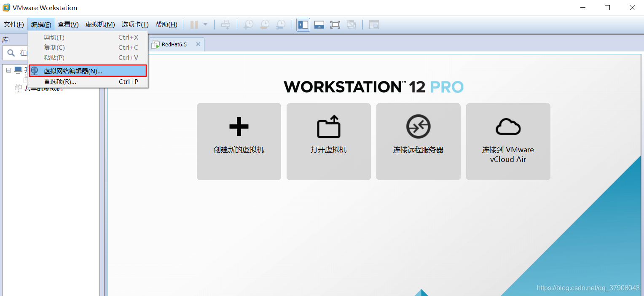The width and height of the screenshot is (644, 296).
Task: Click the 打开虚拟机 tile
Action: [x=329, y=142]
